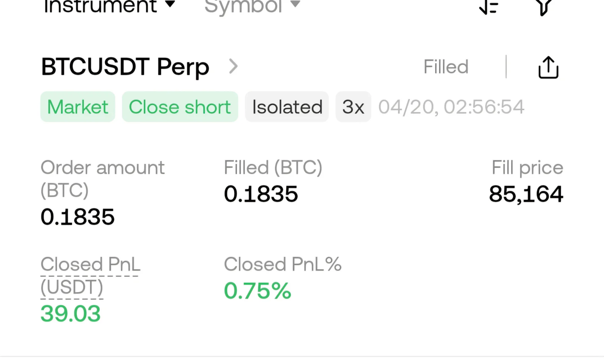The width and height of the screenshot is (604, 364).
Task: Click the Fill price value 85,164
Action: tap(526, 194)
